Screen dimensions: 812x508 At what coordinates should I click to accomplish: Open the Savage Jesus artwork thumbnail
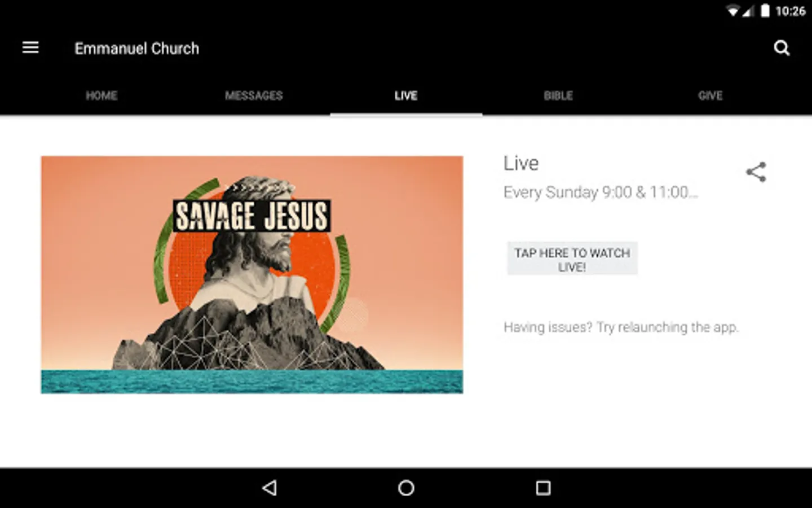[252, 275]
